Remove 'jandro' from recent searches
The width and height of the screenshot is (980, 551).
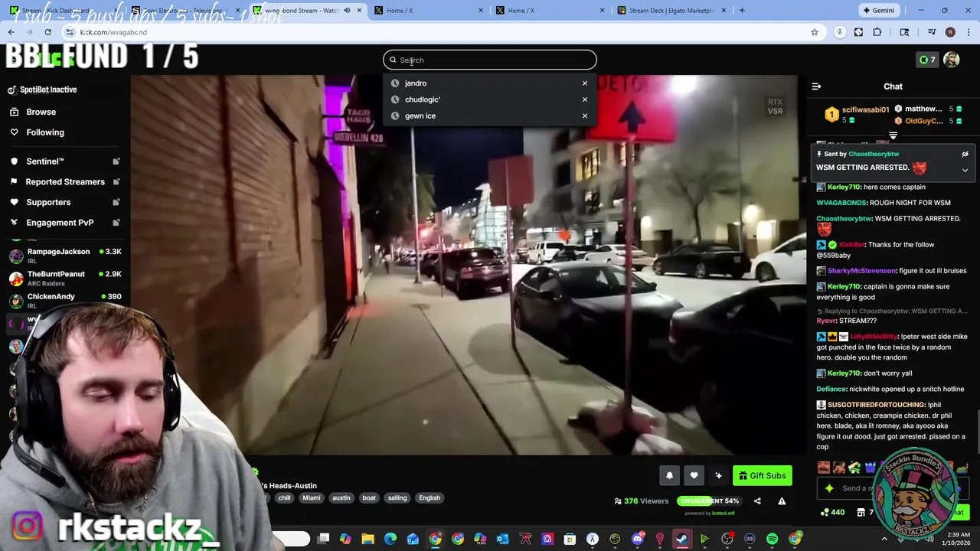tap(584, 83)
